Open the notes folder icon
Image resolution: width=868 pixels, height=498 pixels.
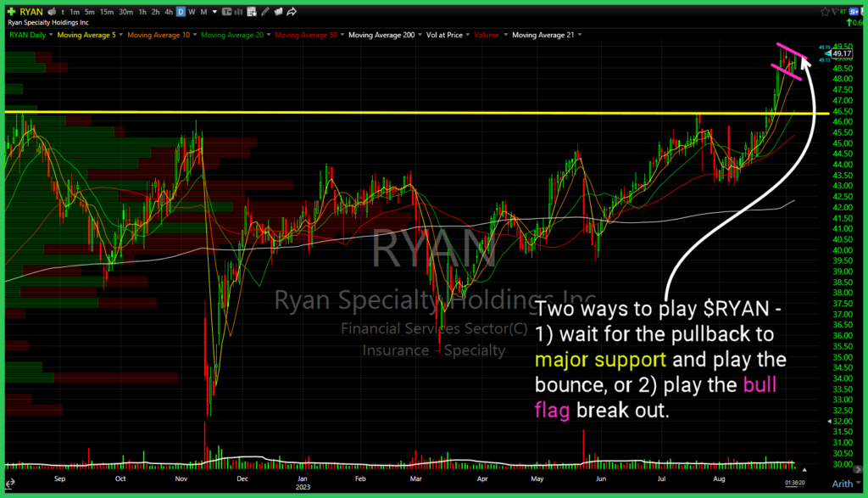pyautogui.click(x=278, y=12)
